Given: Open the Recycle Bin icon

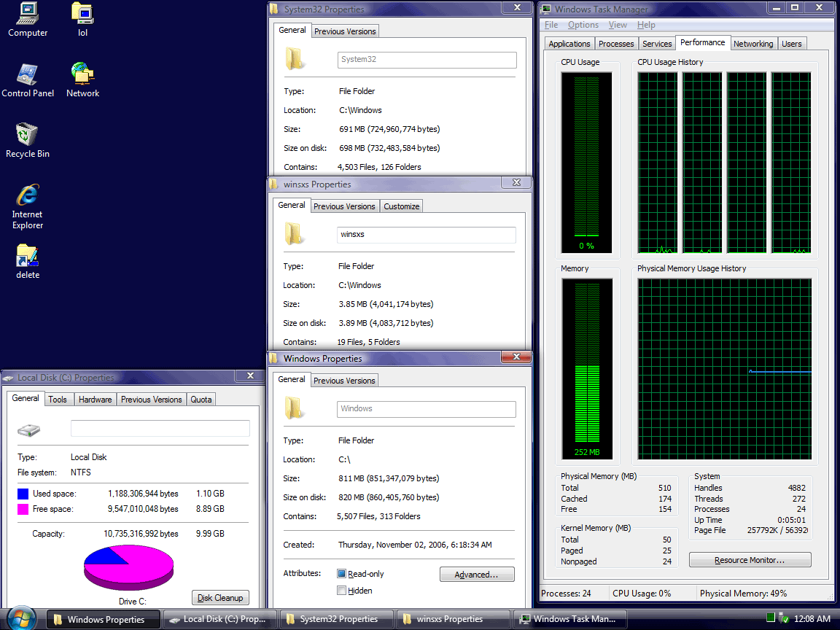Looking at the screenshot, I should click(x=28, y=136).
